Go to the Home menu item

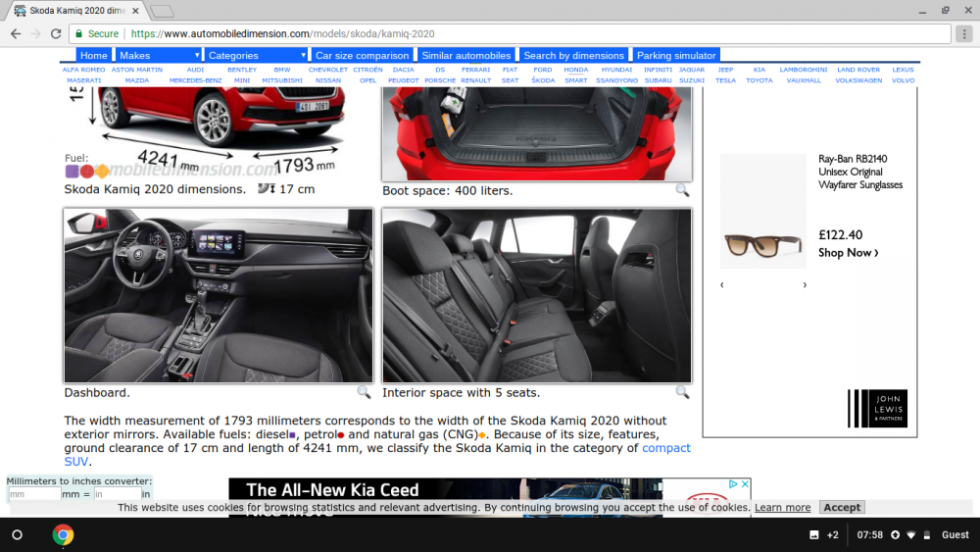[94, 55]
